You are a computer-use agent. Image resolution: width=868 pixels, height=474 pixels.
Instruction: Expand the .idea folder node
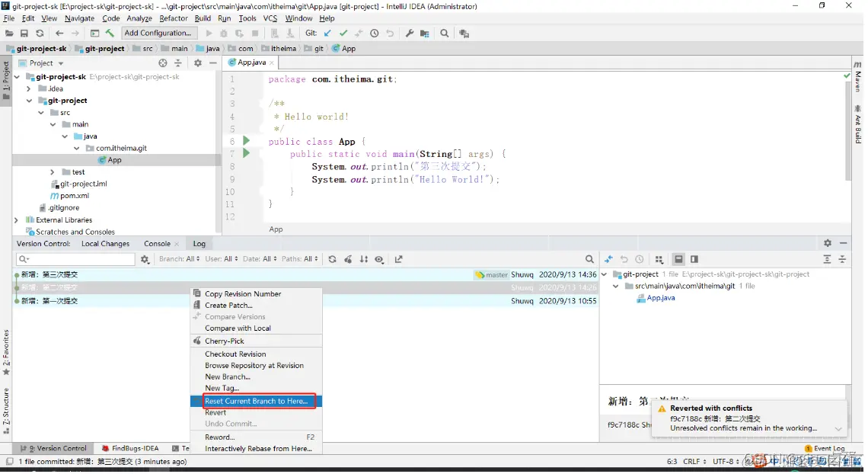pyautogui.click(x=29, y=88)
